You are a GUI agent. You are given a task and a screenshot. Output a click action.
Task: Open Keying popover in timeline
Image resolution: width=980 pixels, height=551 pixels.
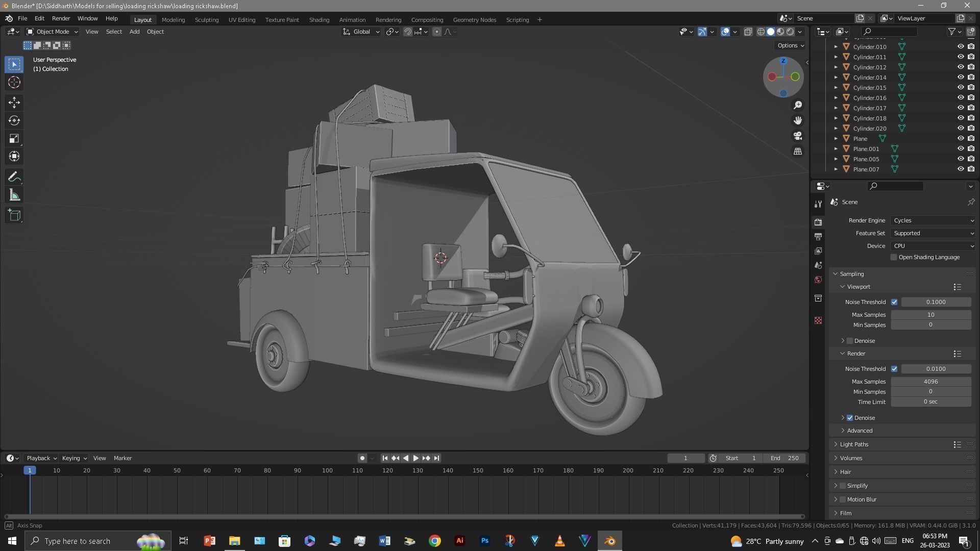[73, 458]
